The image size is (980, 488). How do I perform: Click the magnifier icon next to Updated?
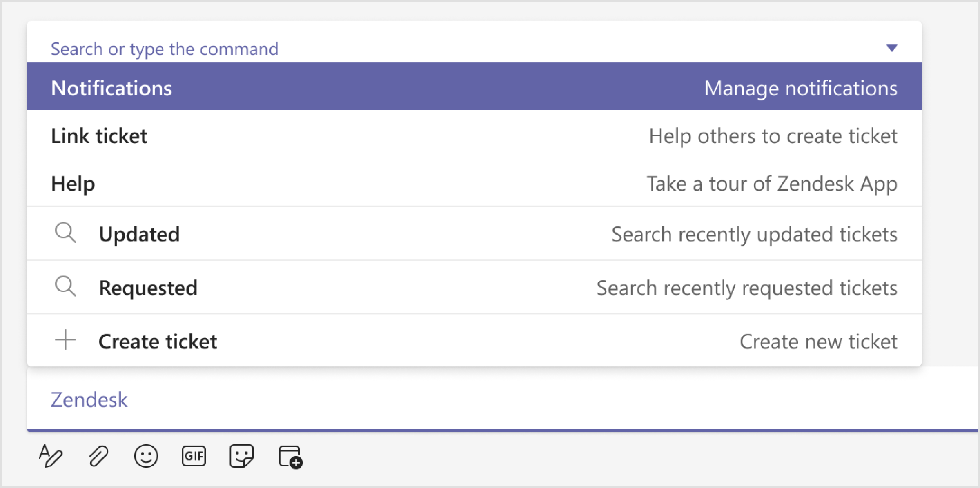click(x=65, y=233)
